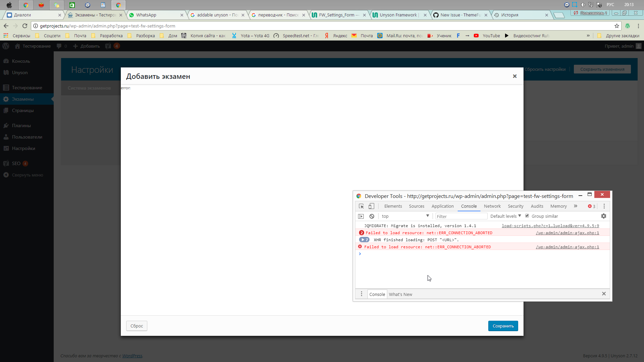Clear the console with the ban icon

372,216
